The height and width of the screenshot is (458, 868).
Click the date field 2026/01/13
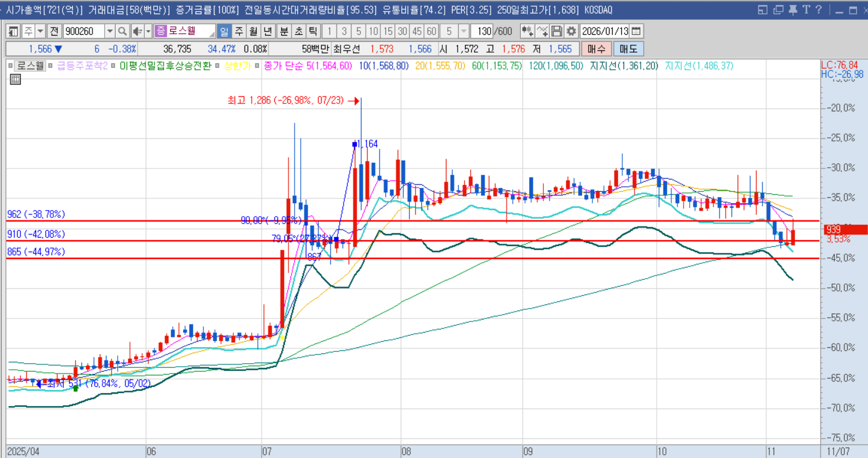pyautogui.click(x=605, y=31)
